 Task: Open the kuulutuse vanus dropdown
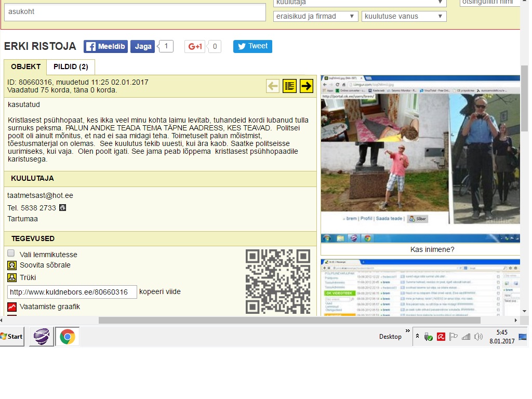tap(404, 16)
